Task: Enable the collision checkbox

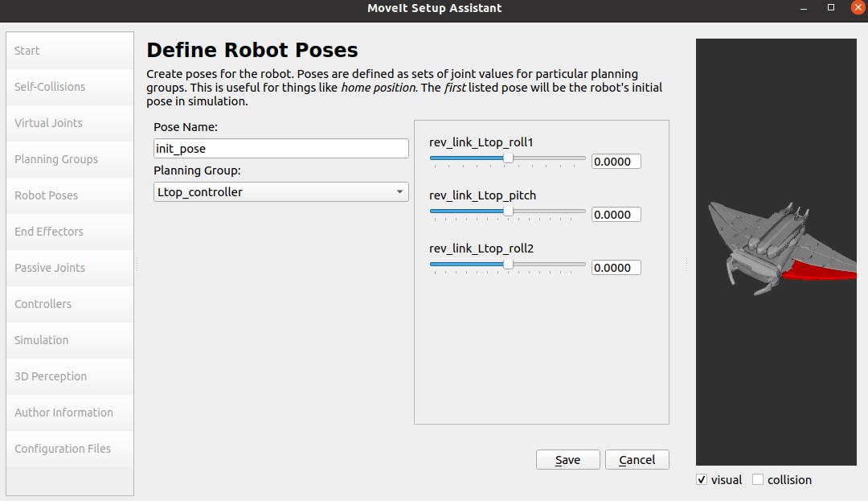Action: (x=758, y=479)
